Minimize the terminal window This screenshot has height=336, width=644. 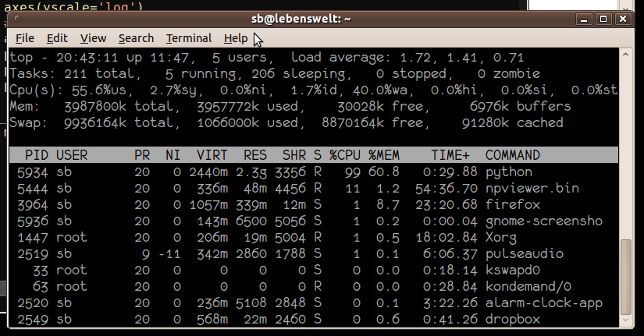[x=583, y=16]
